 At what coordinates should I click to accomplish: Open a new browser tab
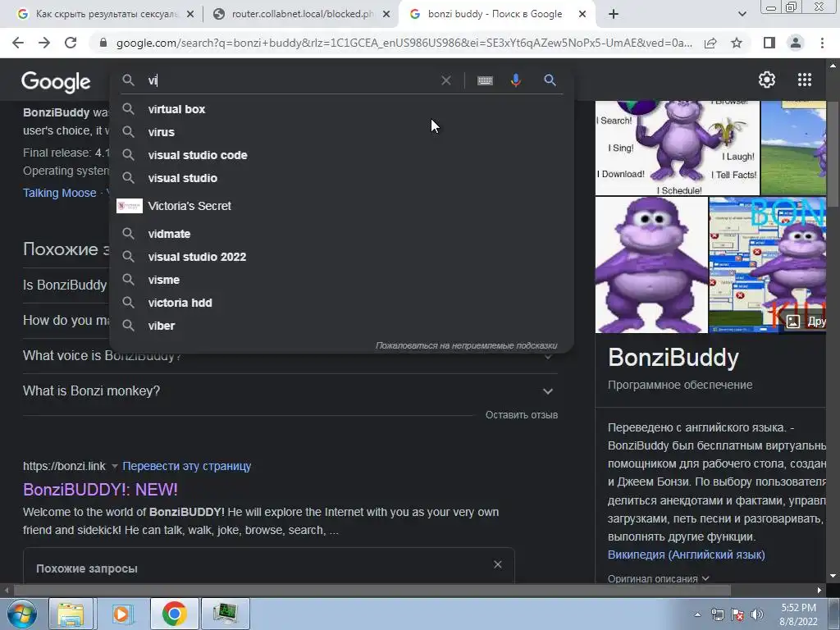click(x=614, y=14)
